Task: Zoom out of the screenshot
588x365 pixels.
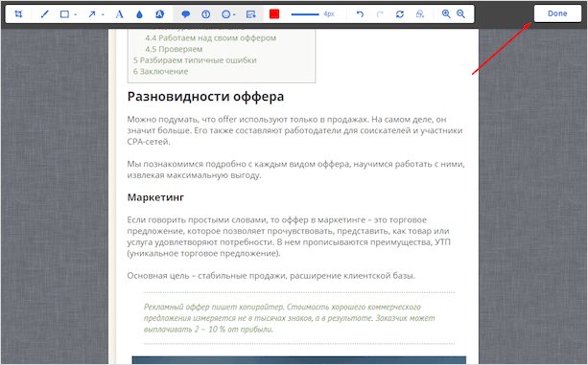Action: pyautogui.click(x=460, y=14)
